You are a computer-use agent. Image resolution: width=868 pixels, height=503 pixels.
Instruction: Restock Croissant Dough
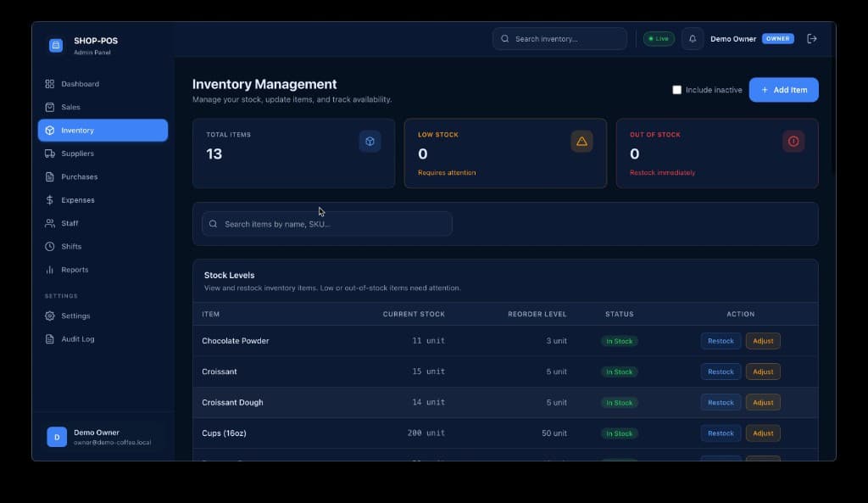(721, 403)
